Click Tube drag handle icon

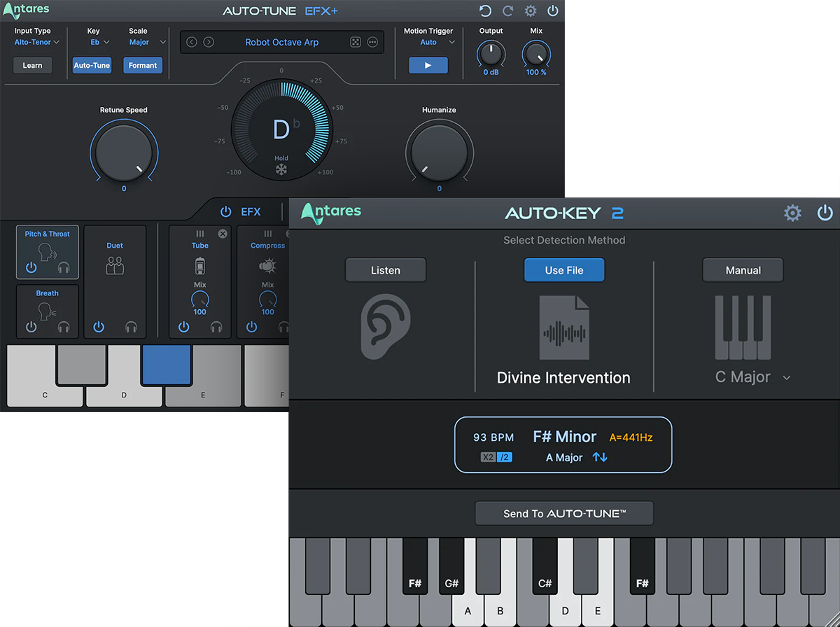200,234
